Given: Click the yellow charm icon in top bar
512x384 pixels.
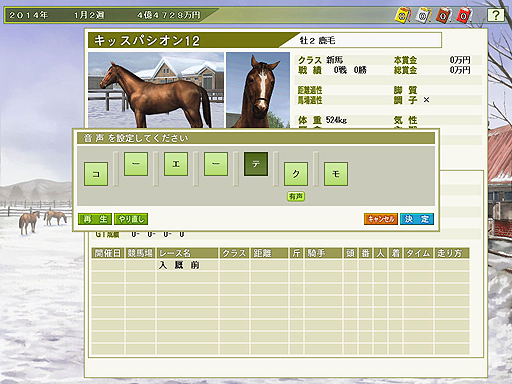Looking at the screenshot, I should (403, 15).
